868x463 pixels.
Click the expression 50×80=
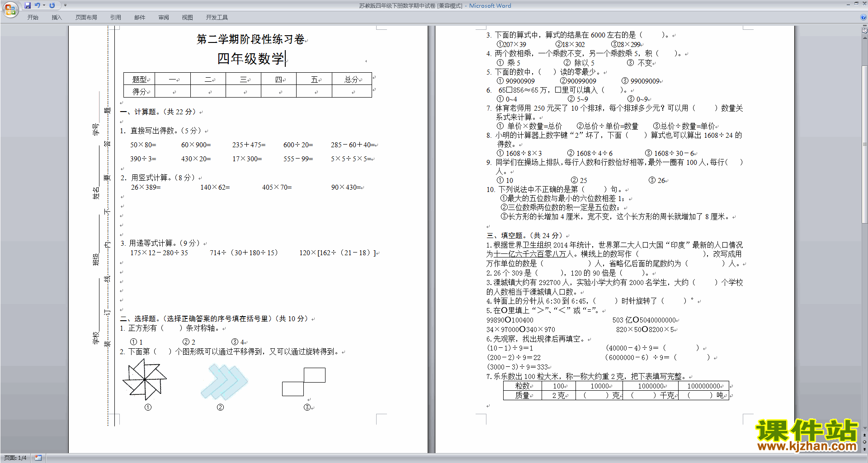tap(143, 145)
